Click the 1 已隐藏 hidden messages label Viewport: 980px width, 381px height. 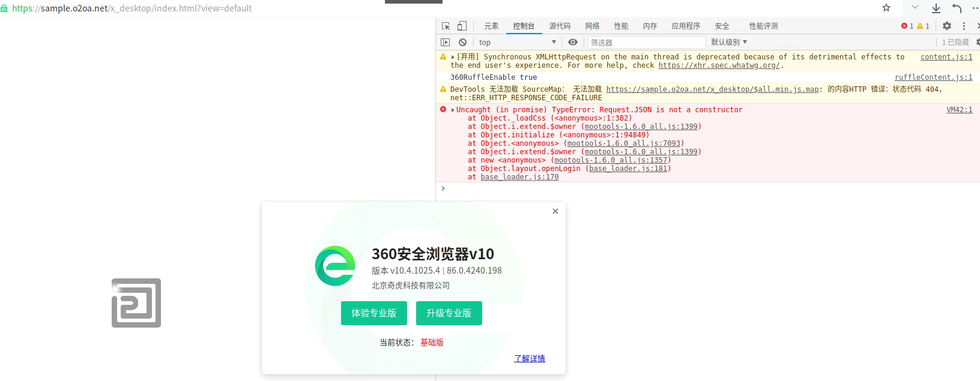(955, 42)
